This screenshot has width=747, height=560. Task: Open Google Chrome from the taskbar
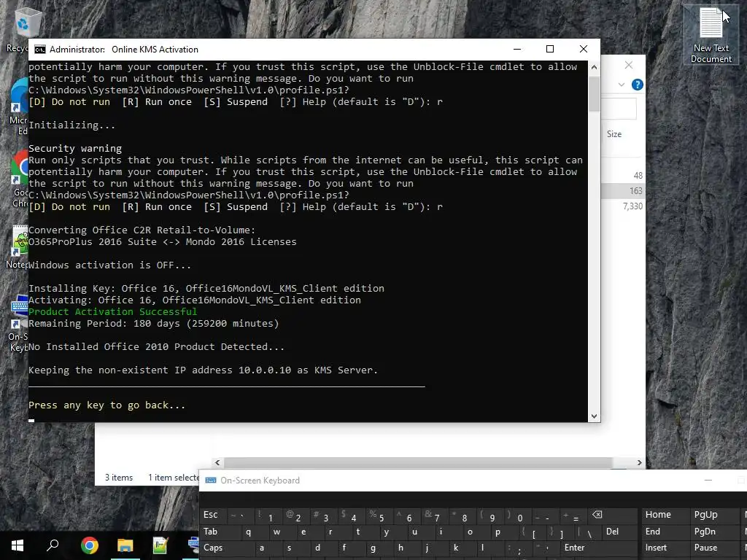point(89,545)
